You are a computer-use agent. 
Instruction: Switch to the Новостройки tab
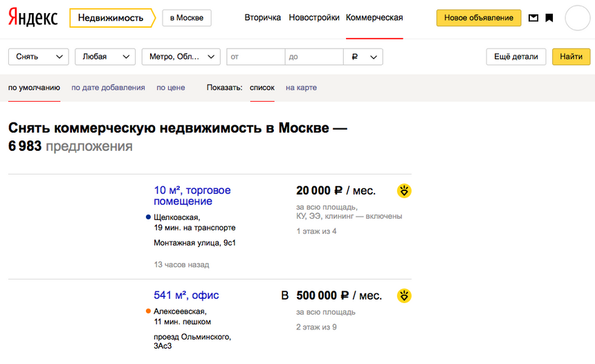314,18
